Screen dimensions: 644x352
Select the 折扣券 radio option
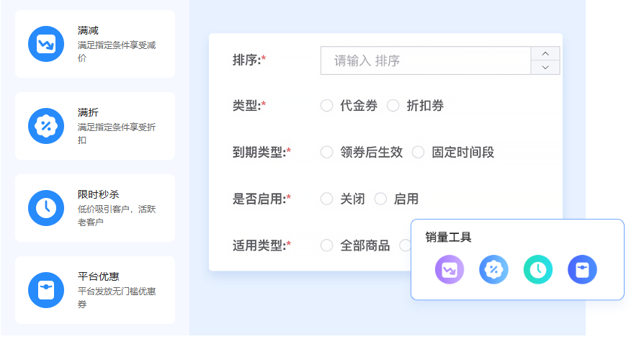pos(393,106)
